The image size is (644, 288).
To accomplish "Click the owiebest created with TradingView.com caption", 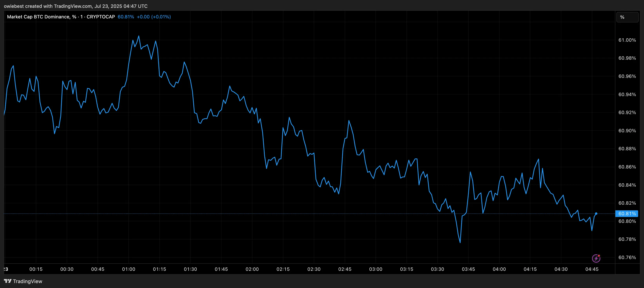I will tap(76, 6).
